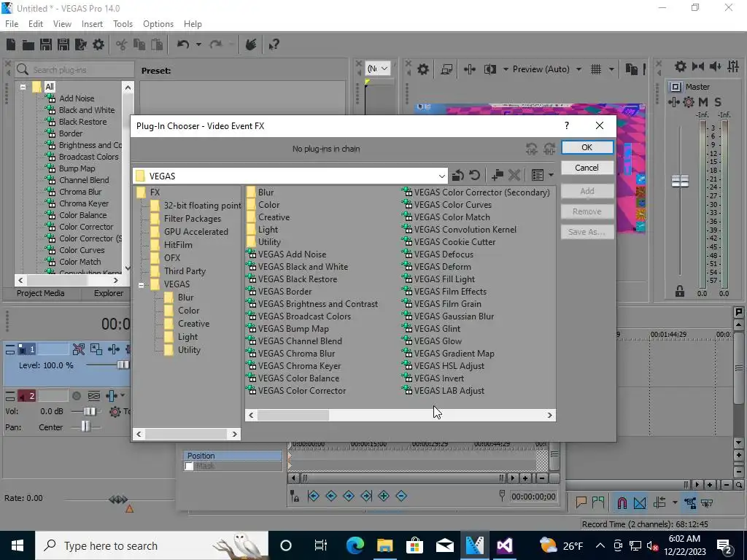Click the Open folder icon in toolbar
Image resolution: width=747 pixels, height=560 pixels.
pyautogui.click(x=28, y=44)
